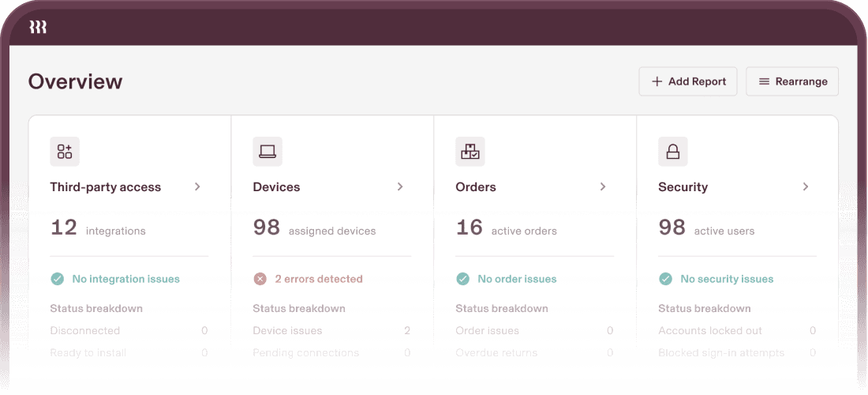868x395 pixels.
Task: Open the 2 errors detected link
Action: click(x=318, y=279)
